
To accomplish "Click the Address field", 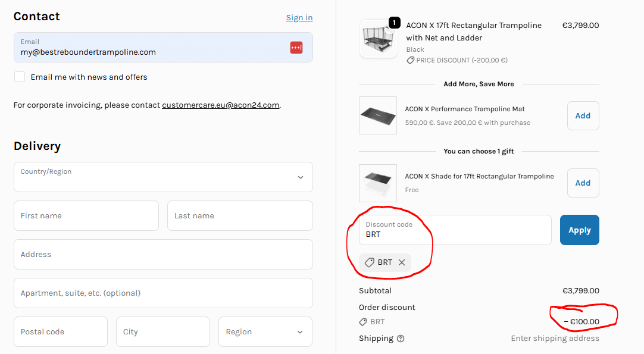I will point(162,254).
